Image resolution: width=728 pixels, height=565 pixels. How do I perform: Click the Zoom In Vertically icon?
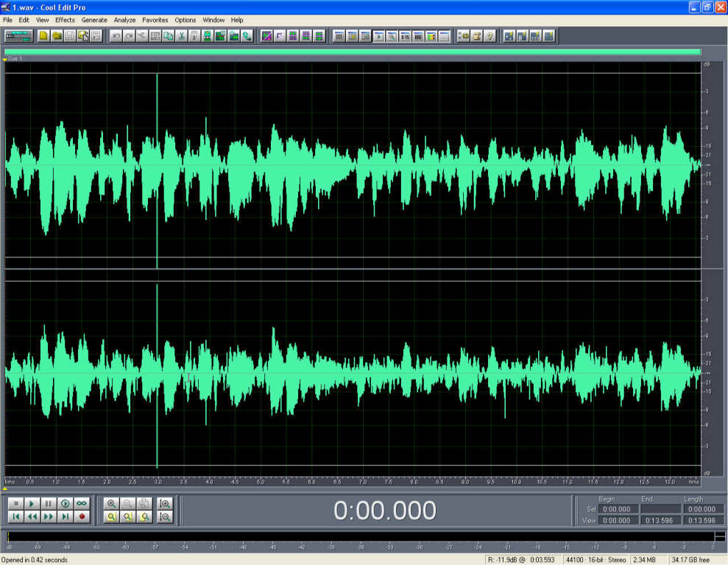[165, 503]
